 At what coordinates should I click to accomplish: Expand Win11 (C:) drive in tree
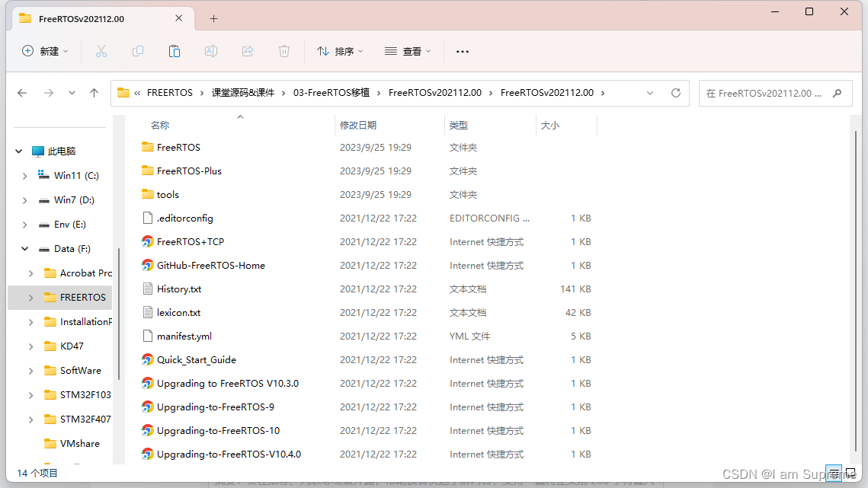tap(24, 176)
